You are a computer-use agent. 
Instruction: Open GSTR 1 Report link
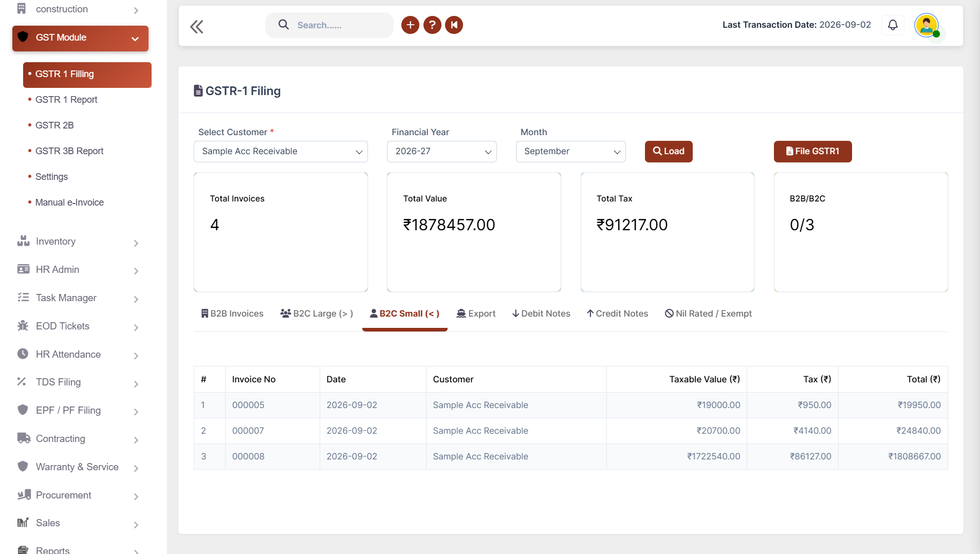tap(66, 100)
